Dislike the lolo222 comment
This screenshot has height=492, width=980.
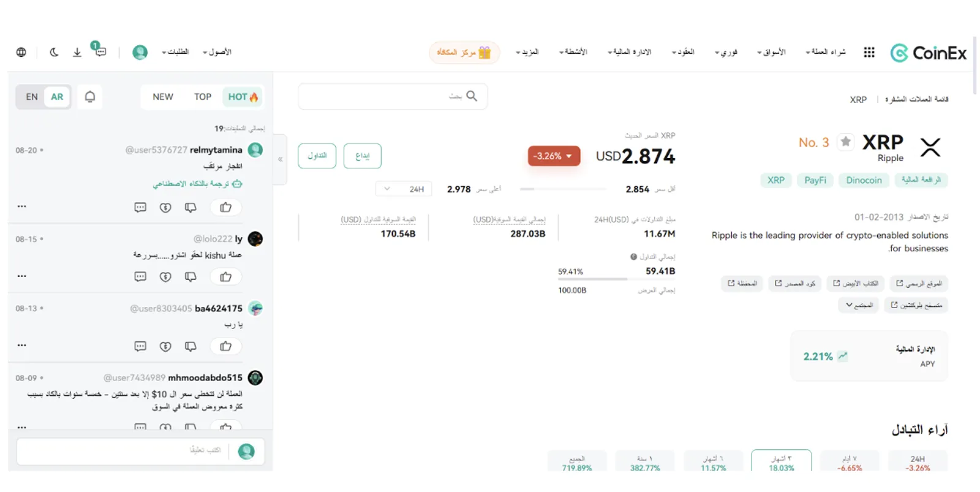(190, 277)
